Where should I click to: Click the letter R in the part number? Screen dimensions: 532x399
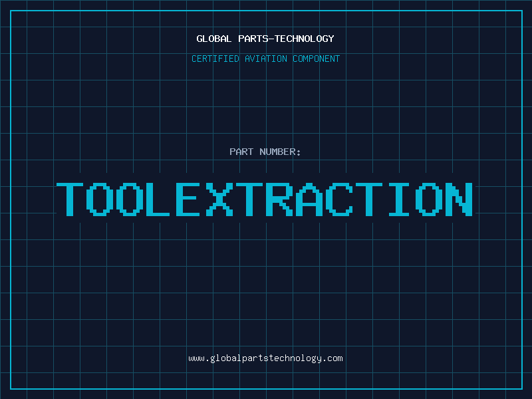tap(279, 199)
